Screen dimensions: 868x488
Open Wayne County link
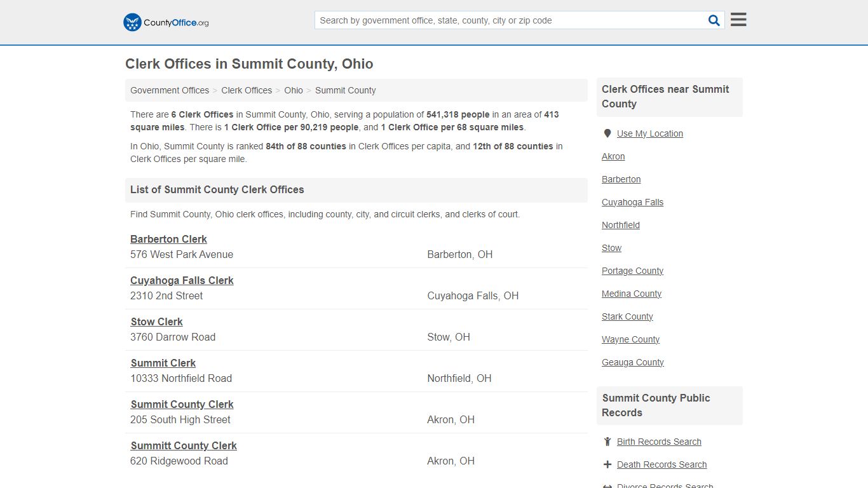[630, 339]
